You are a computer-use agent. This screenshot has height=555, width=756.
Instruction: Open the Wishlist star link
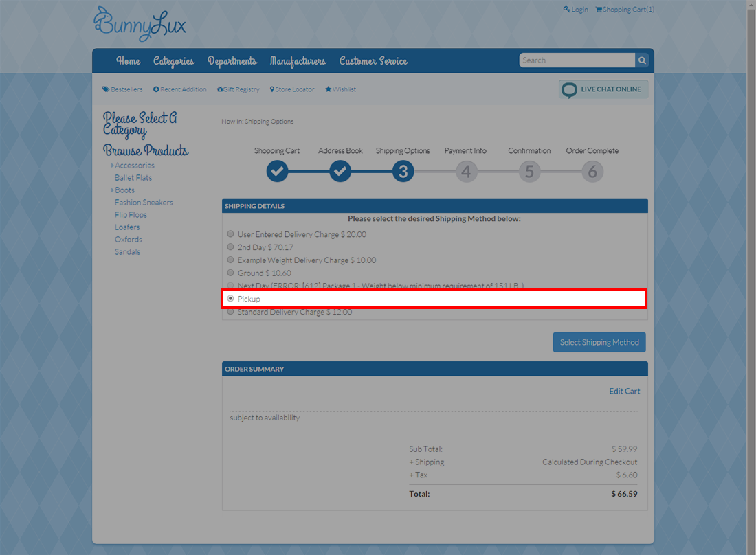(x=340, y=89)
